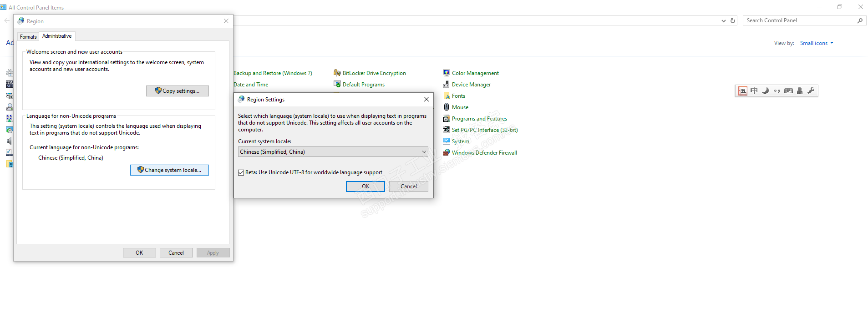Screen dimensions: 868x327
Task: Click the globe icon in the Region Settings title bar
Action: point(241,99)
